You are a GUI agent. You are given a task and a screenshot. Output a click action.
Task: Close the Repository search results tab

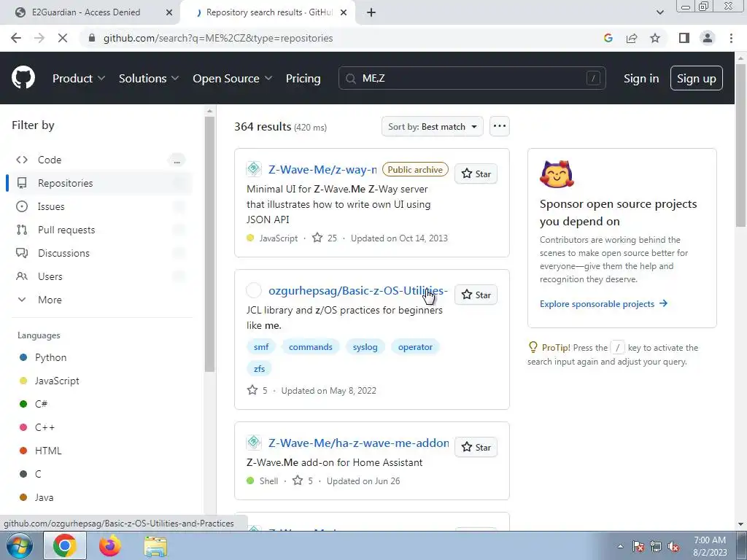[344, 13]
